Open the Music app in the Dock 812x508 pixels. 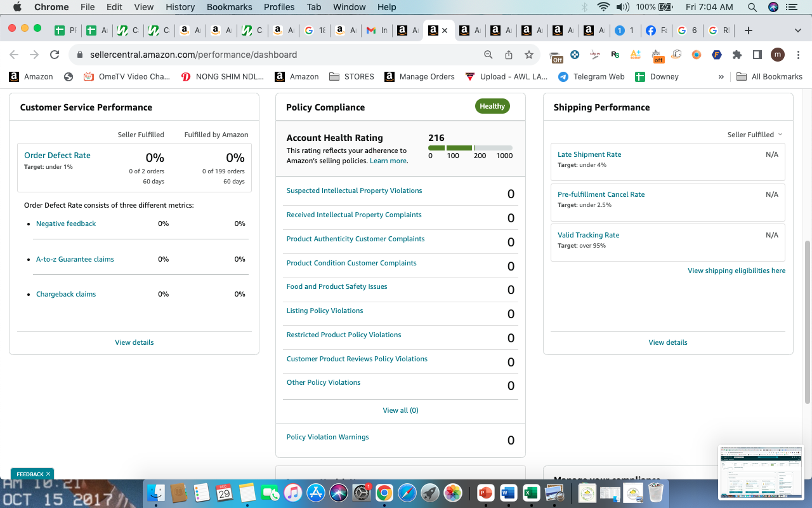click(292, 492)
